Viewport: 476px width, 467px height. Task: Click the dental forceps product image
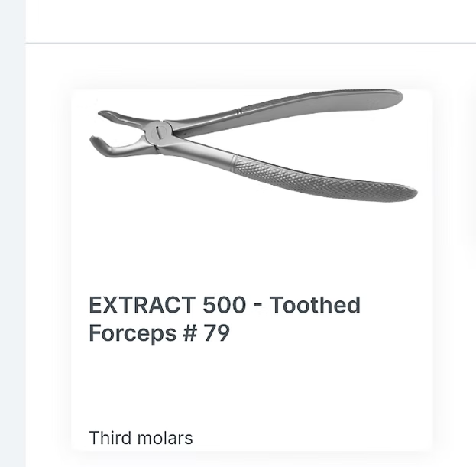[252, 149]
